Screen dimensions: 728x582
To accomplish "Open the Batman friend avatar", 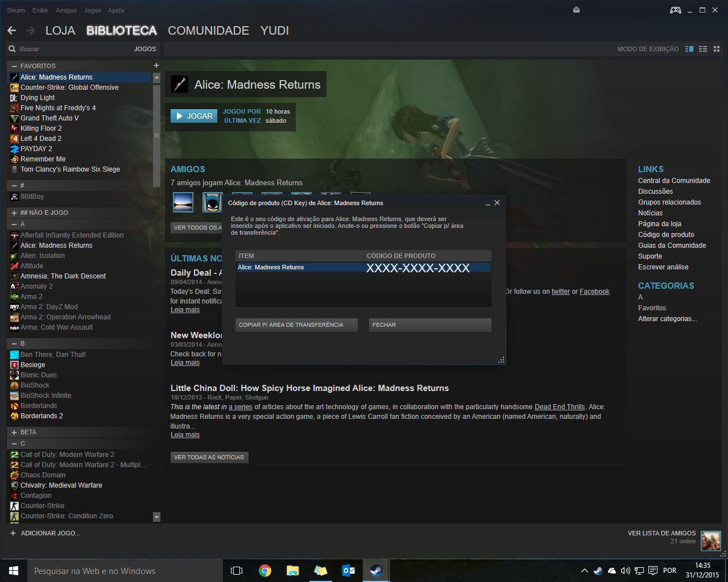I will click(212, 202).
